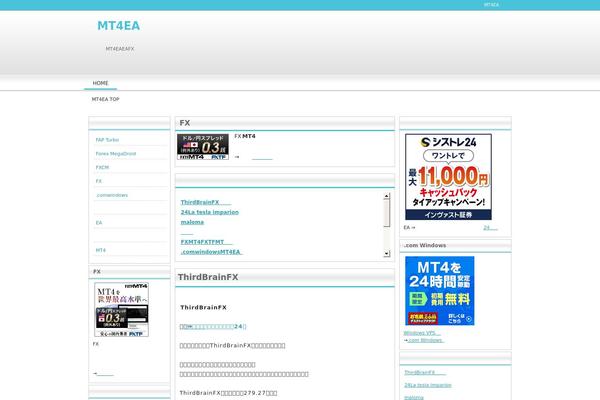
Task: Open ThirdBrainFX link in the scroll list
Action: coord(206,202)
